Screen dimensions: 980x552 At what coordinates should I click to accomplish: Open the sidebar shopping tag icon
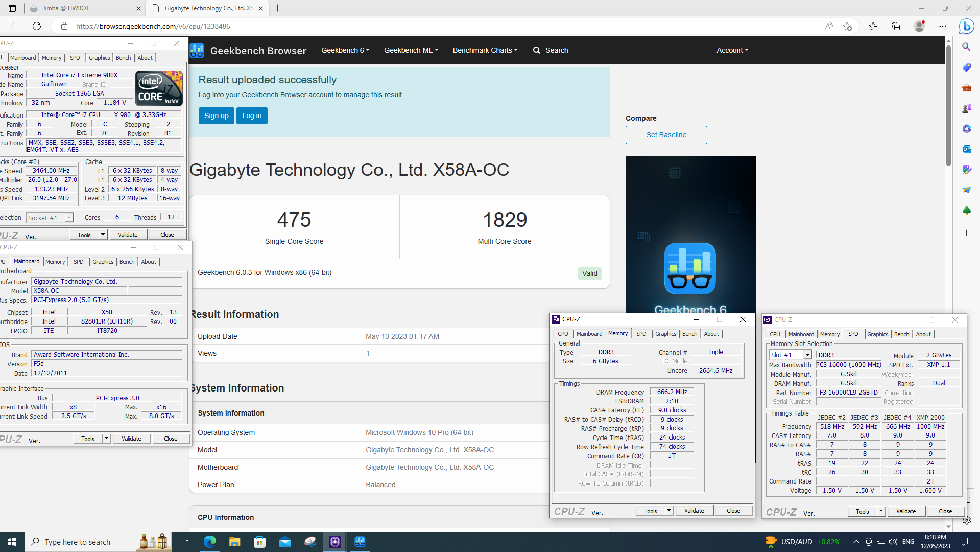click(x=966, y=67)
